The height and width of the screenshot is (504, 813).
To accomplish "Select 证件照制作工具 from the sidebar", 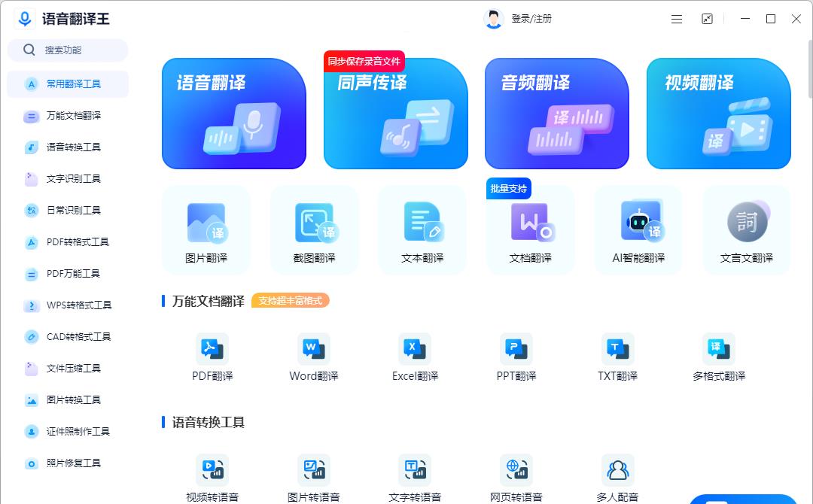I will (66, 431).
